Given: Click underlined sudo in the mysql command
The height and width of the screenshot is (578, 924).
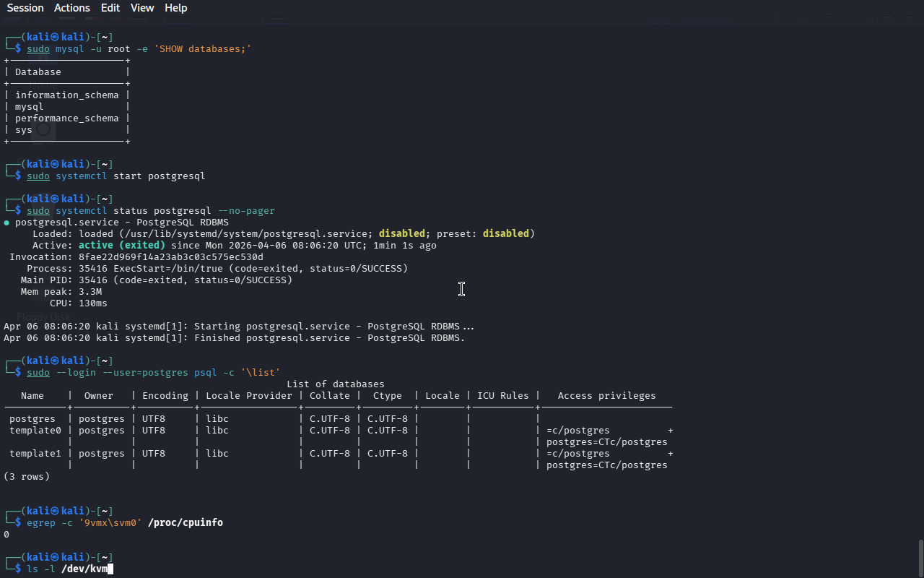Looking at the screenshot, I should coord(38,49).
